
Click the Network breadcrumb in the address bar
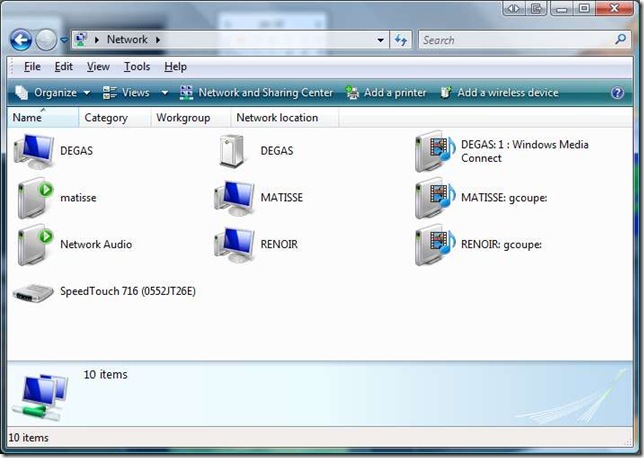(127, 39)
